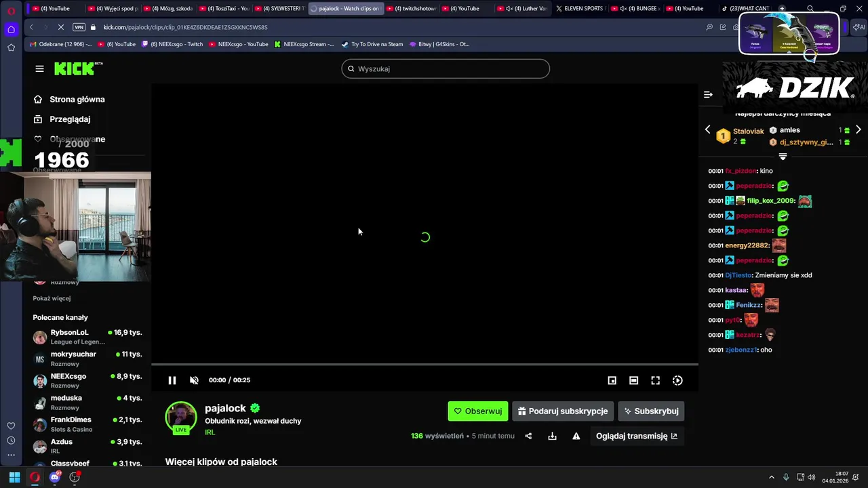Follow pajalock with the Obserwuj button

(477, 411)
